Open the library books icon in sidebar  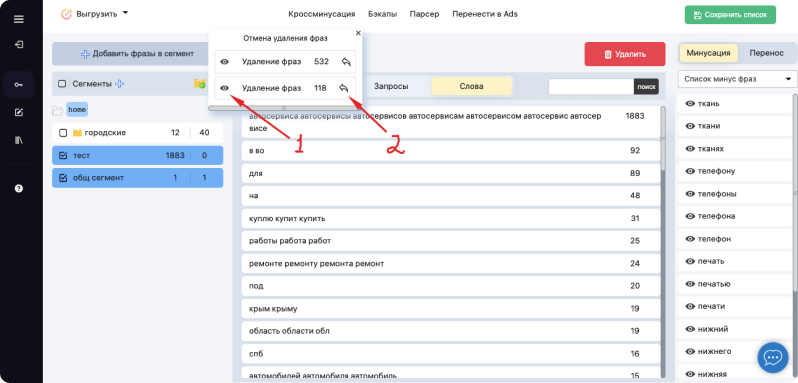pos(19,140)
